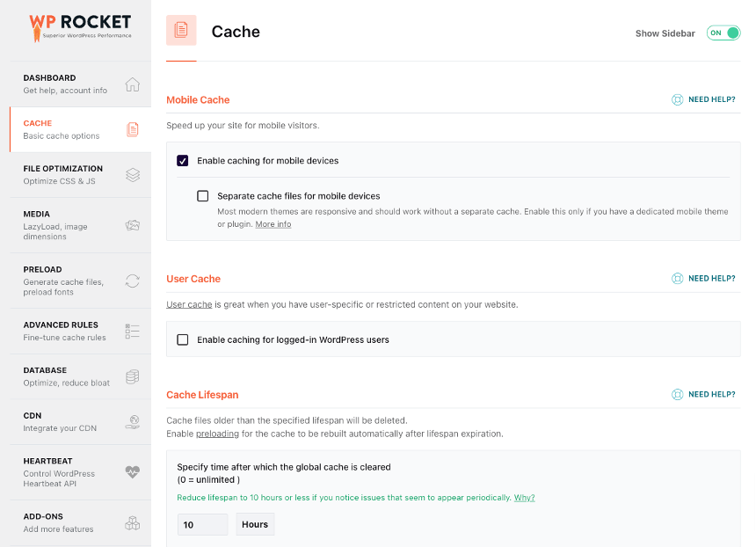Click the Heartbeat heart icon
This screenshot has width=756, height=547.
pyautogui.click(x=132, y=472)
